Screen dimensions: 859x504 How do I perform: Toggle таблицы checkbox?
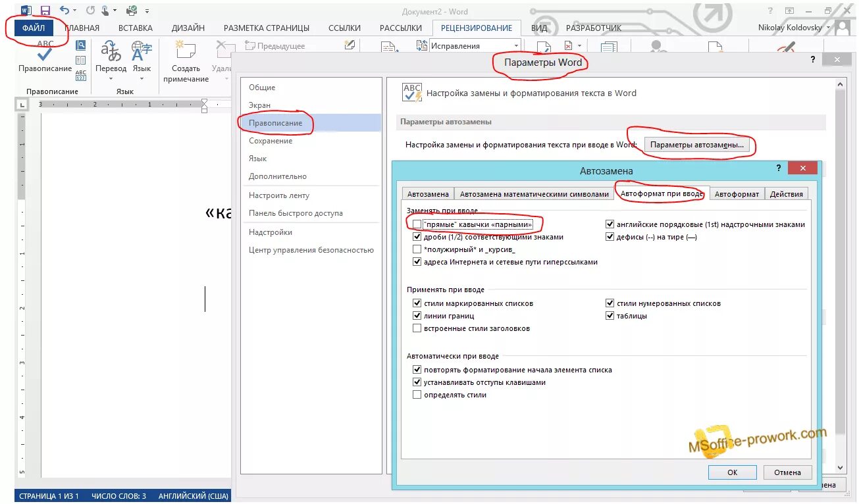tap(610, 316)
